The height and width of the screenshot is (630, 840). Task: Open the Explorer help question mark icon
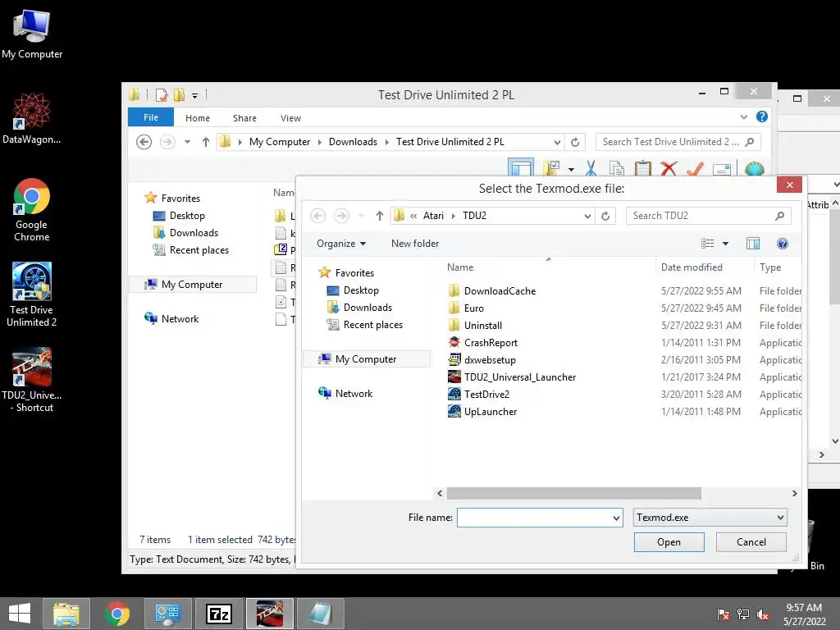point(762,116)
